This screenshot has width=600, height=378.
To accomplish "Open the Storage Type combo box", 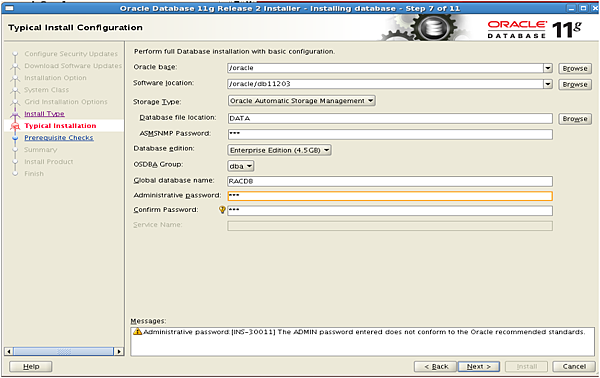I will point(302,101).
